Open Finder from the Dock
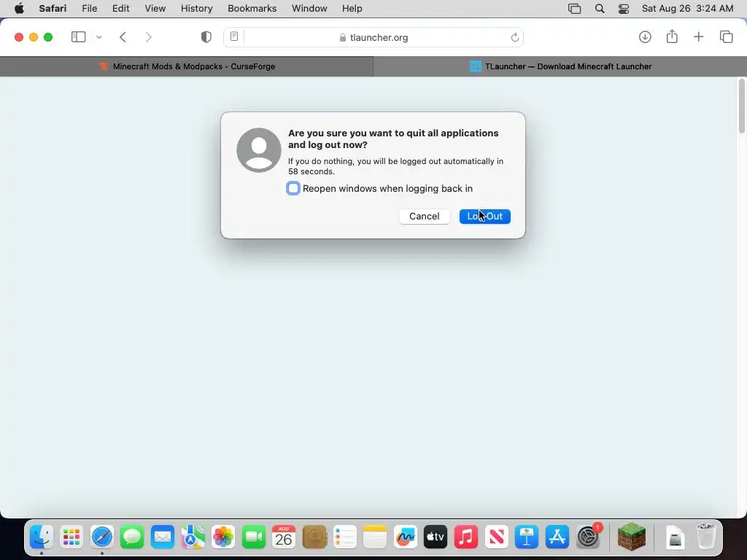This screenshot has height=560, width=747. [x=42, y=537]
